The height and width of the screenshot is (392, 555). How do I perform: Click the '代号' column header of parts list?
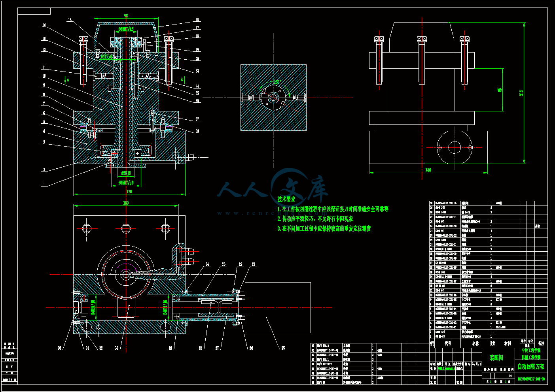[x=447, y=344]
